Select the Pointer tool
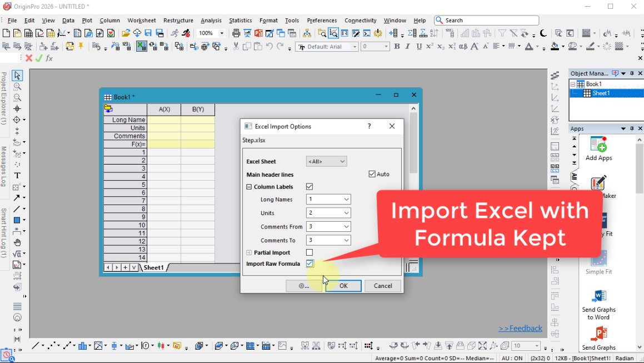This screenshot has height=363, width=644. [17, 75]
